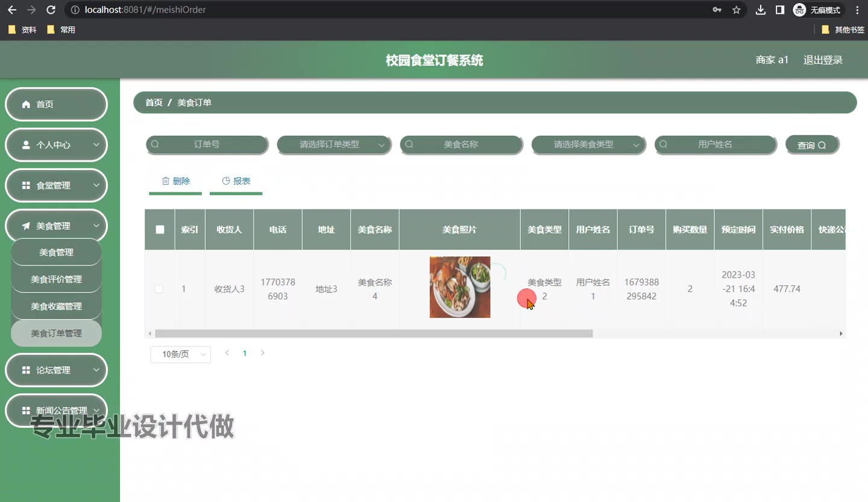Open the 常用 bookmark folder
868x502 pixels.
click(x=61, y=30)
